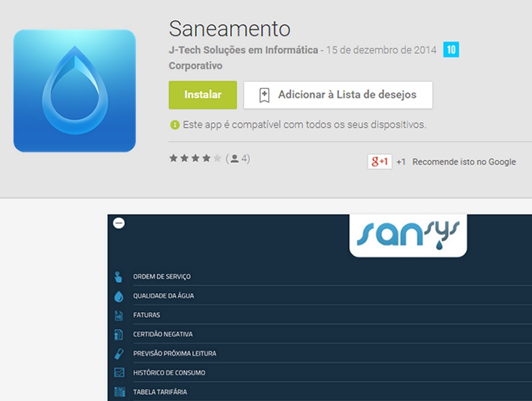Click the Saneamento app title
Screen dimensions: 532x401
[x=229, y=29]
